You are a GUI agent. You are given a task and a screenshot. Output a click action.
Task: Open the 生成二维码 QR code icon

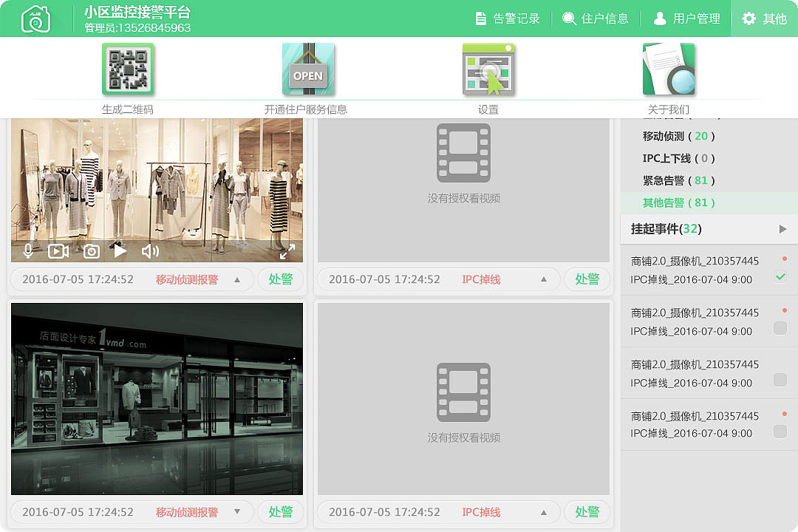[128, 69]
